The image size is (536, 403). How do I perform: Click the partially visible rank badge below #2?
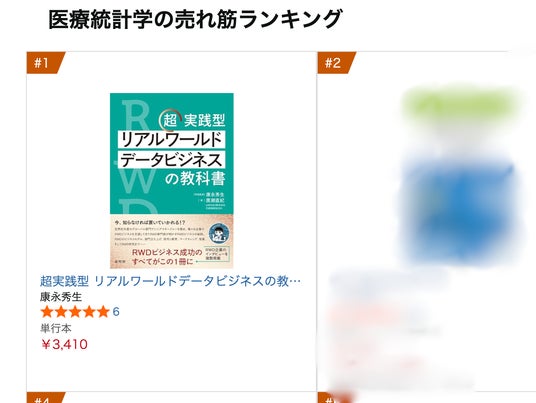click(x=335, y=398)
